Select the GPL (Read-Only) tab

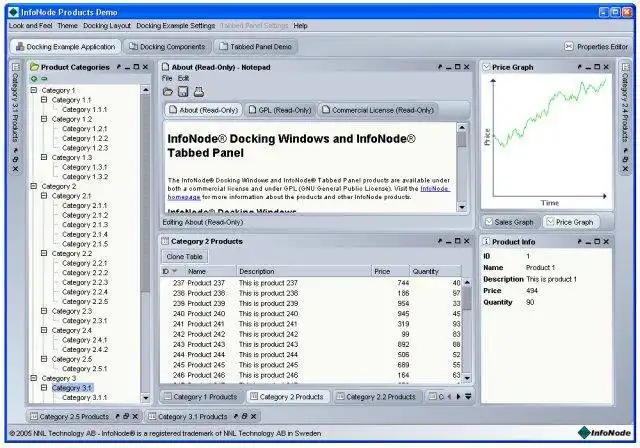click(x=280, y=110)
